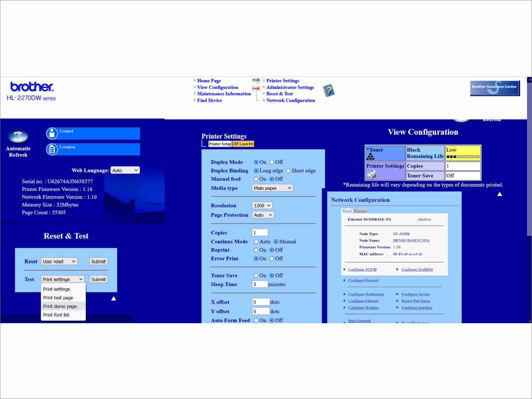Click the Contact person icon

pyautogui.click(x=52, y=133)
